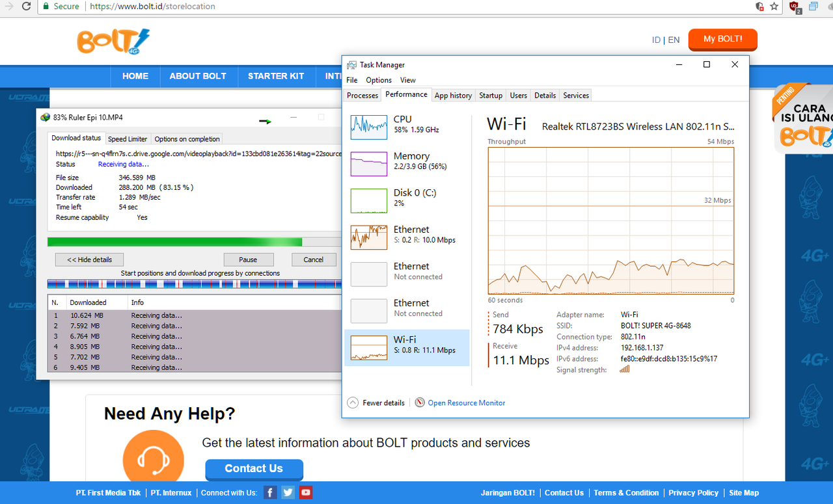This screenshot has height=504, width=833.
Task: Open STARTER KIT navigation item
Action: 276,76
